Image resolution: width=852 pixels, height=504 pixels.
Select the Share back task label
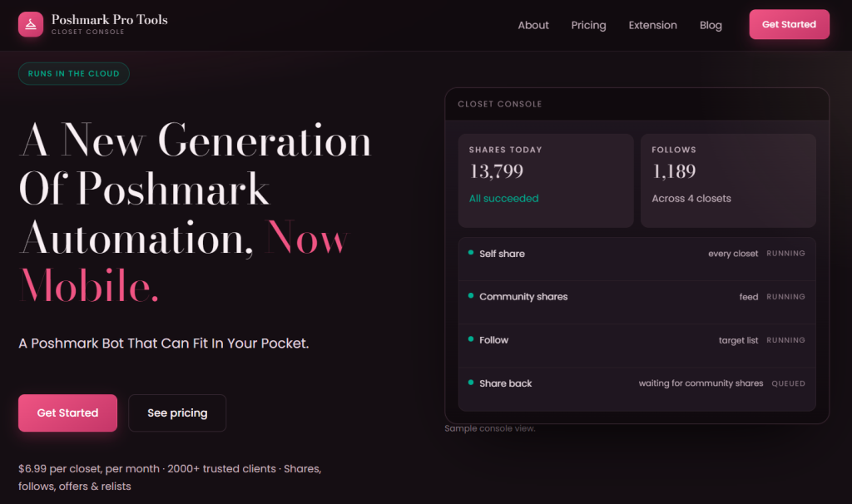point(505,383)
